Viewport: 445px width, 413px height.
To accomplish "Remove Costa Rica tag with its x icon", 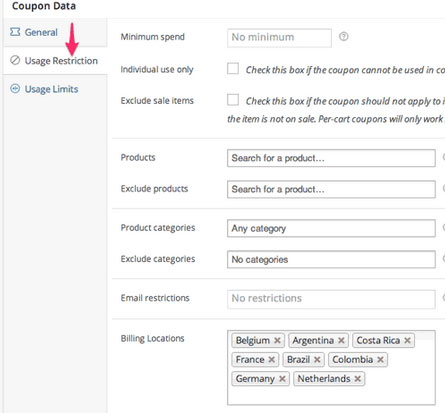I will point(407,340).
